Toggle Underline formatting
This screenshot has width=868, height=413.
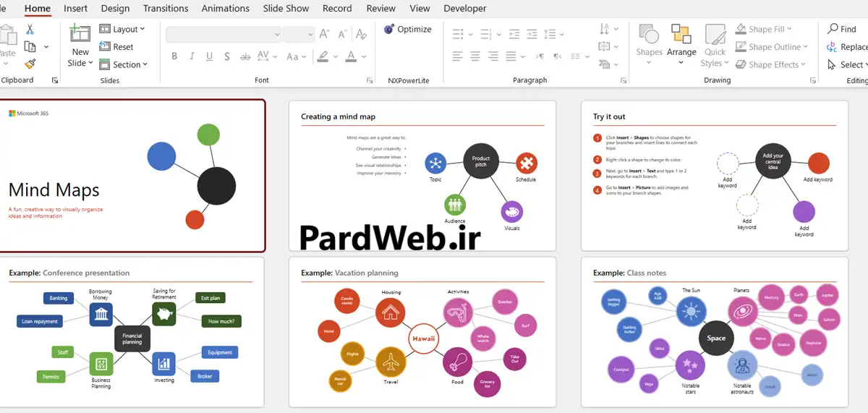point(210,56)
